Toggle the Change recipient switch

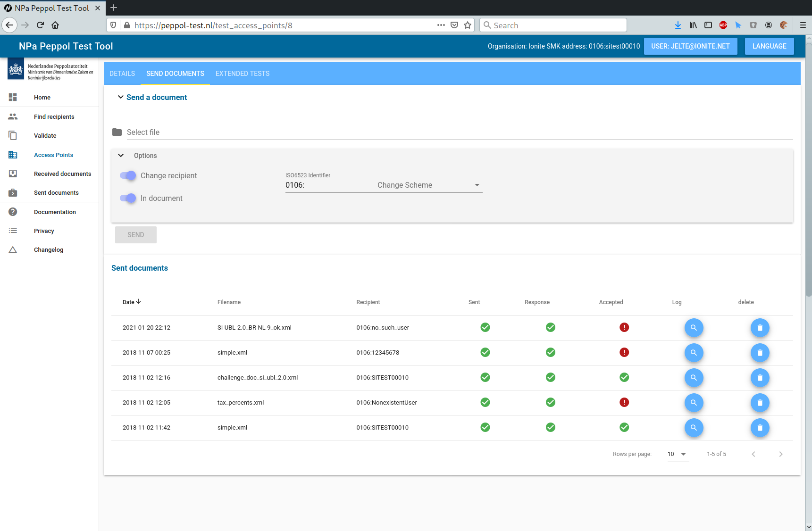point(128,175)
